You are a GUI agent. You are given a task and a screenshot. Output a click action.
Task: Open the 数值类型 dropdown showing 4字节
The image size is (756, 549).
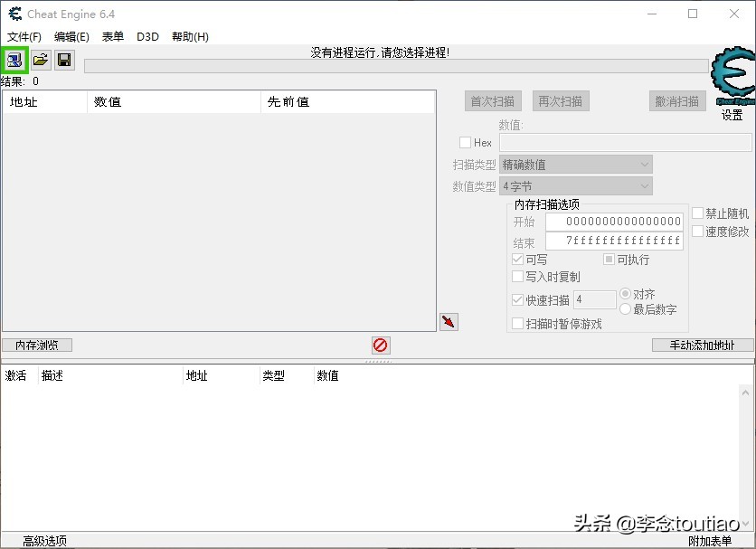point(576,185)
